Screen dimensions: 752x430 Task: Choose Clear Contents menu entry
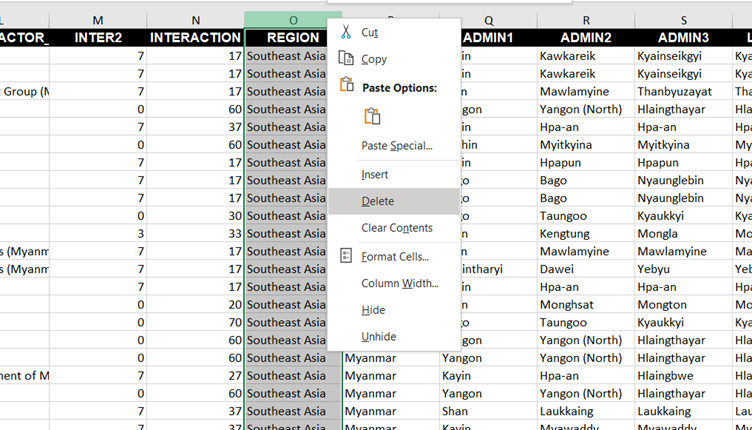[396, 228]
